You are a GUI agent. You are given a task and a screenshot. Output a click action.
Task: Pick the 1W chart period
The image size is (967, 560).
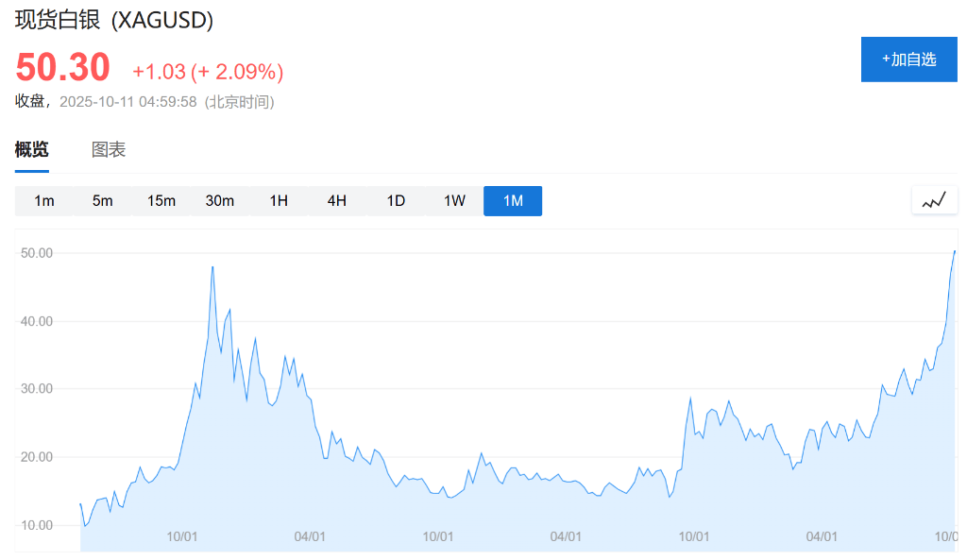(454, 200)
